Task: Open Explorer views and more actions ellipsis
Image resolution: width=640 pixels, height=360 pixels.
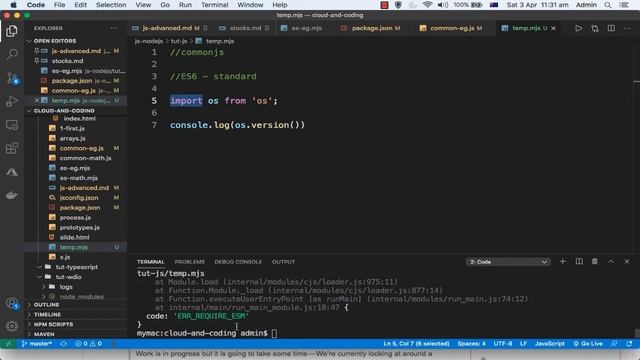Action: [x=114, y=28]
